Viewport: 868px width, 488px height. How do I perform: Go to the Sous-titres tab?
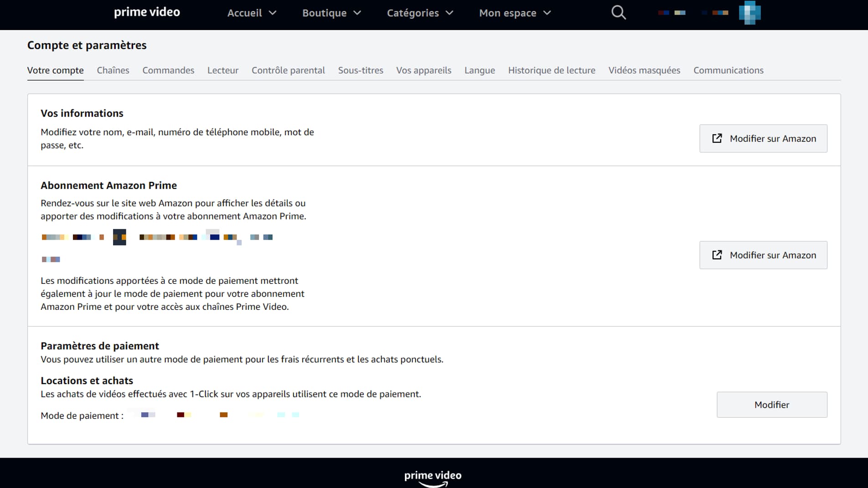click(x=361, y=70)
